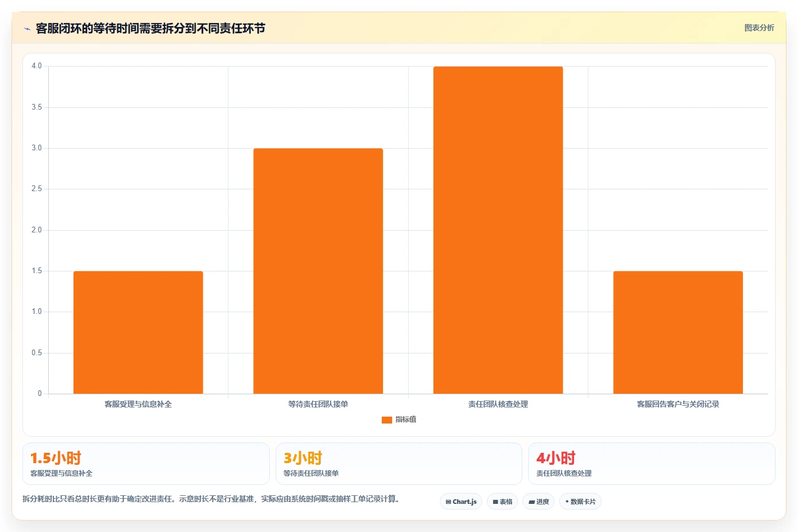This screenshot has height=532, width=798.
Task: Click the 0.5 y-axis tick value
Action: click(37, 353)
